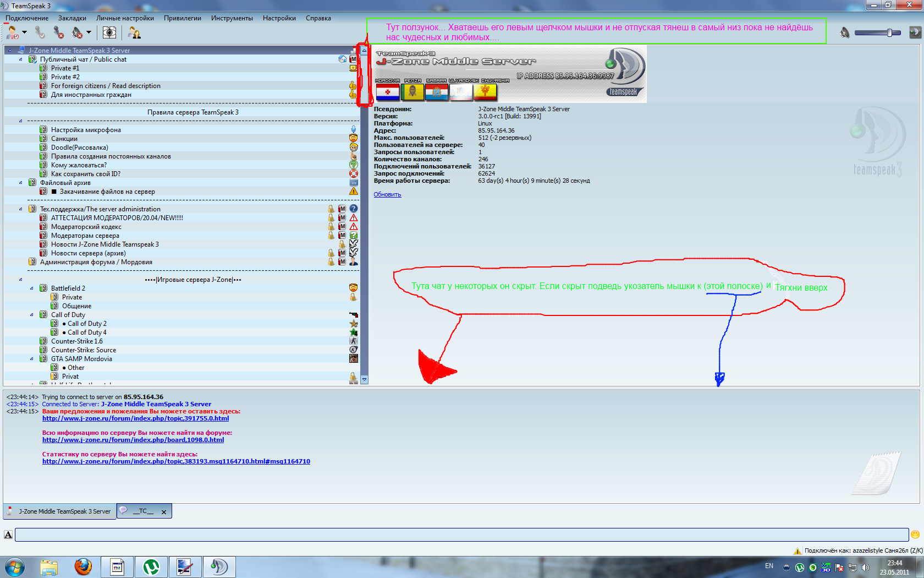924x578 pixels.
Task: Click the Battlefield 2 face icon
Action: click(x=354, y=288)
